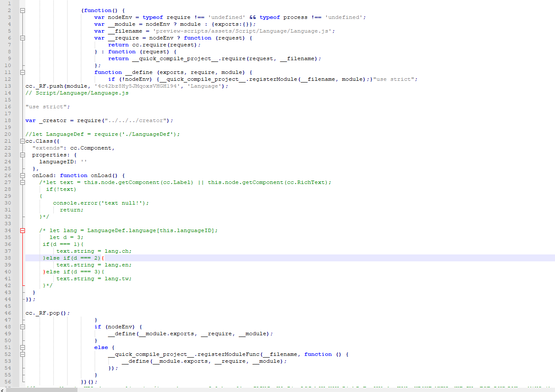Collapse the fold at line 2 function wrapper
This screenshot has width=555, height=392.
22,10
